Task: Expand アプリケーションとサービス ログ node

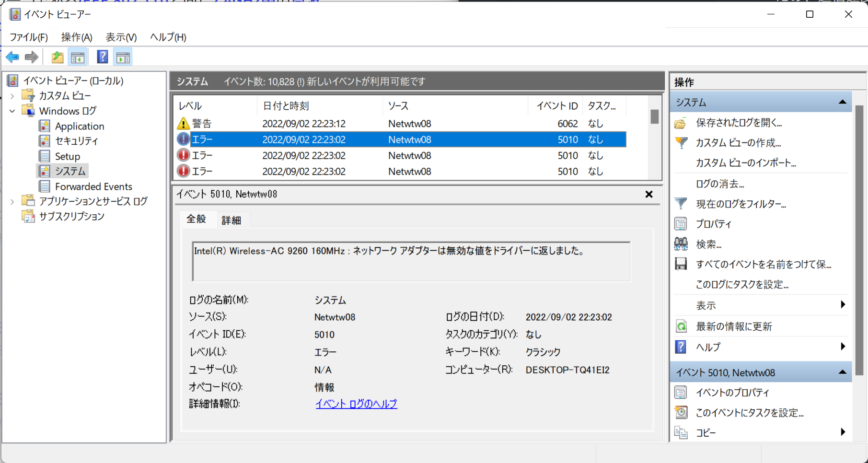Action: click(12, 202)
